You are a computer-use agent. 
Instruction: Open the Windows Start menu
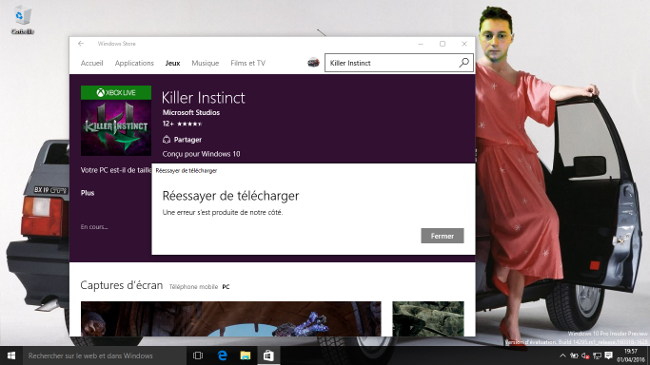(x=11, y=355)
